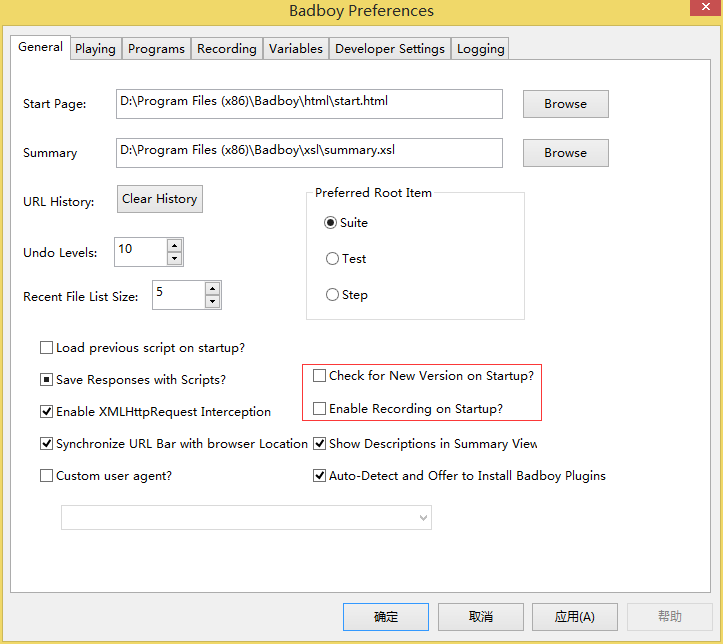Browse for the Start Page file
The width and height of the screenshot is (723, 644).
pyautogui.click(x=566, y=104)
